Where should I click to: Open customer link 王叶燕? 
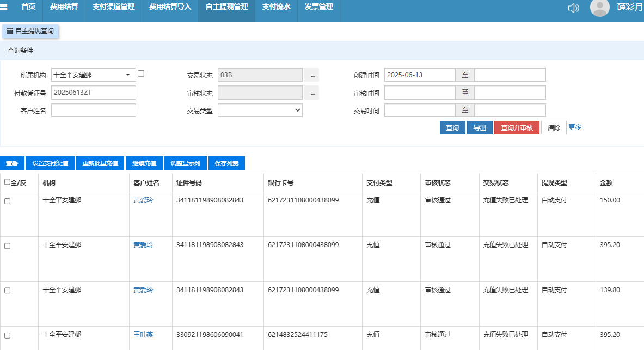click(143, 335)
